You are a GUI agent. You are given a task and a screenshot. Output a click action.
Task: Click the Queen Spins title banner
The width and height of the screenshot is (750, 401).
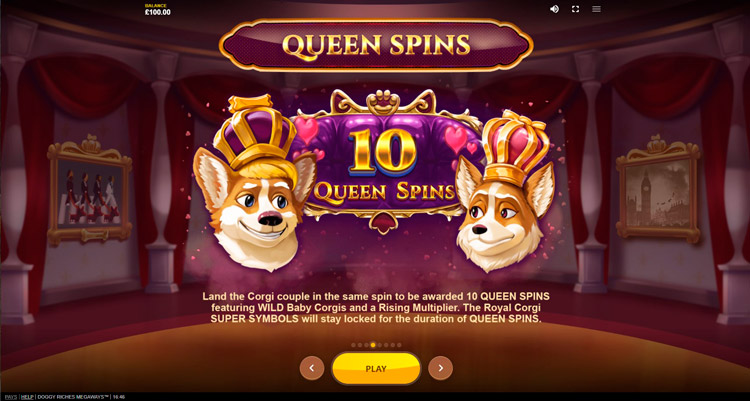point(376,45)
